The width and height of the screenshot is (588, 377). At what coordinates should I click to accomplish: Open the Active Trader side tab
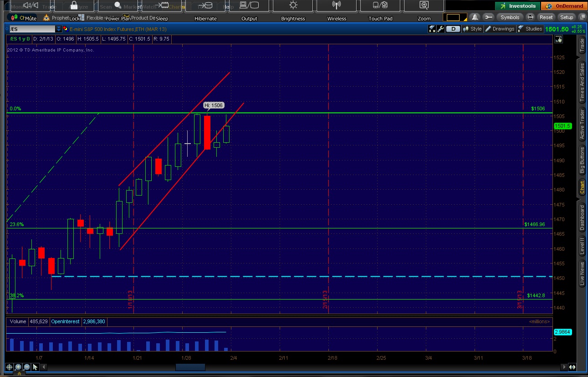pyautogui.click(x=582, y=124)
